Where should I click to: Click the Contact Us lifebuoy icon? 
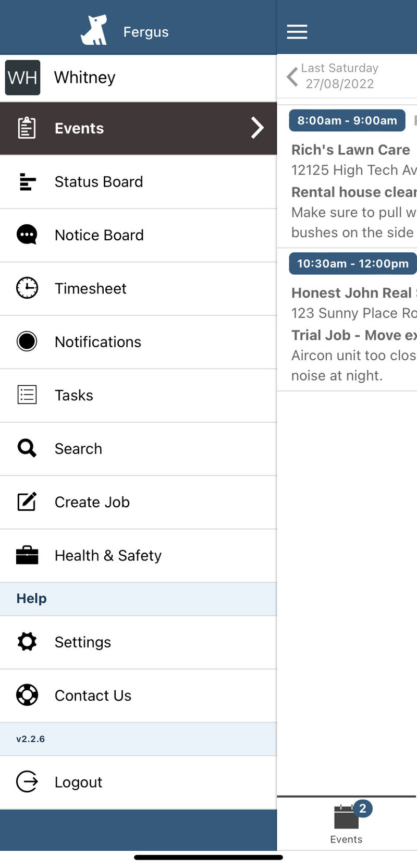coord(27,695)
